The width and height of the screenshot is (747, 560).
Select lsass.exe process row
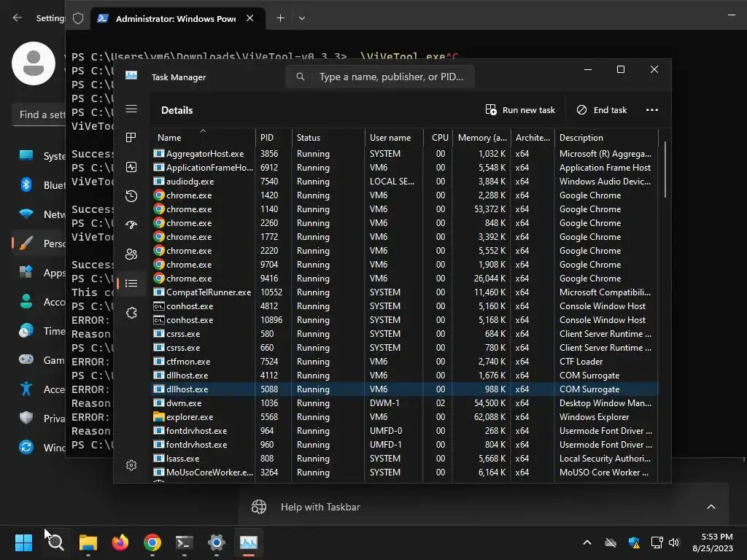click(404, 458)
